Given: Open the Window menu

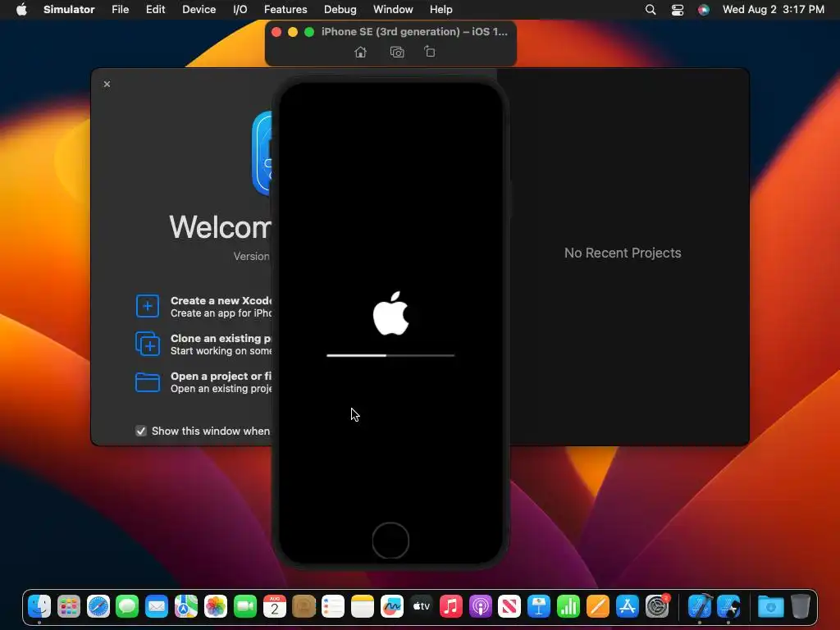Looking at the screenshot, I should 393,10.
